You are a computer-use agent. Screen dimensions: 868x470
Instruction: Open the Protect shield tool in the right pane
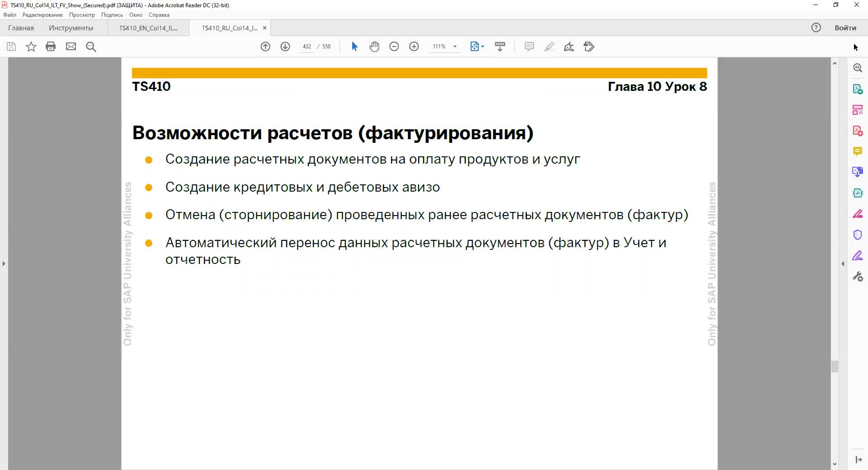click(x=858, y=235)
